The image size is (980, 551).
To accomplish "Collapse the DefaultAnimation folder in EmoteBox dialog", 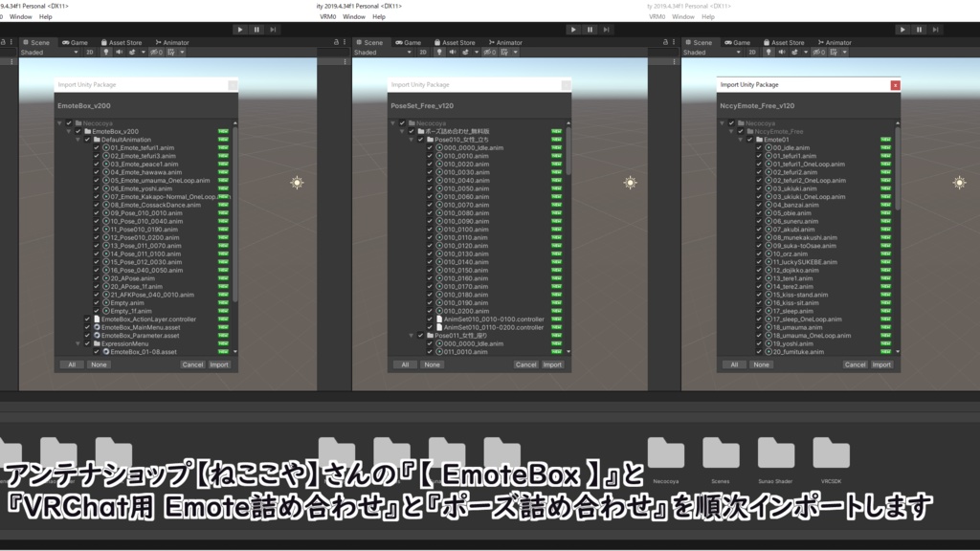I will coord(78,140).
